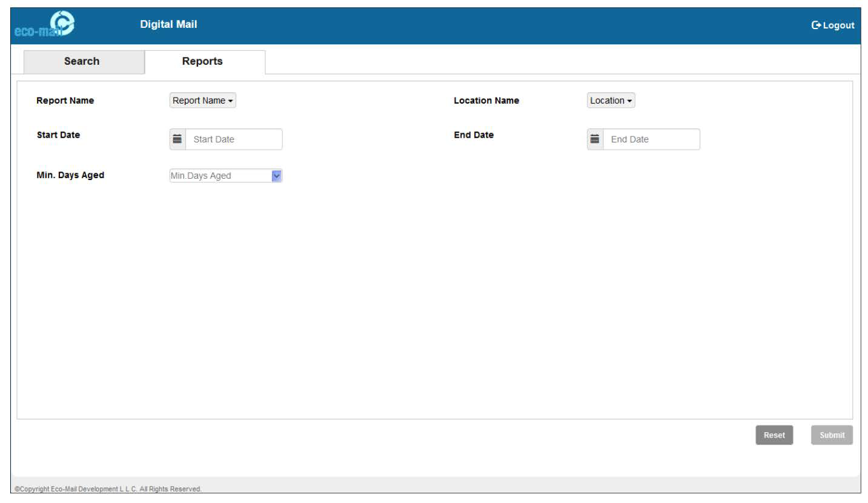Screen dimensions: 868x503
Task: Click inside the Start Date text field
Action: (x=233, y=139)
